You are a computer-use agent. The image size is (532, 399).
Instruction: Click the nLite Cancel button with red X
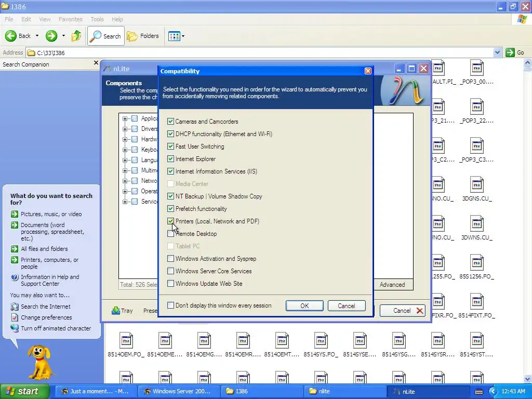(x=403, y=311)
